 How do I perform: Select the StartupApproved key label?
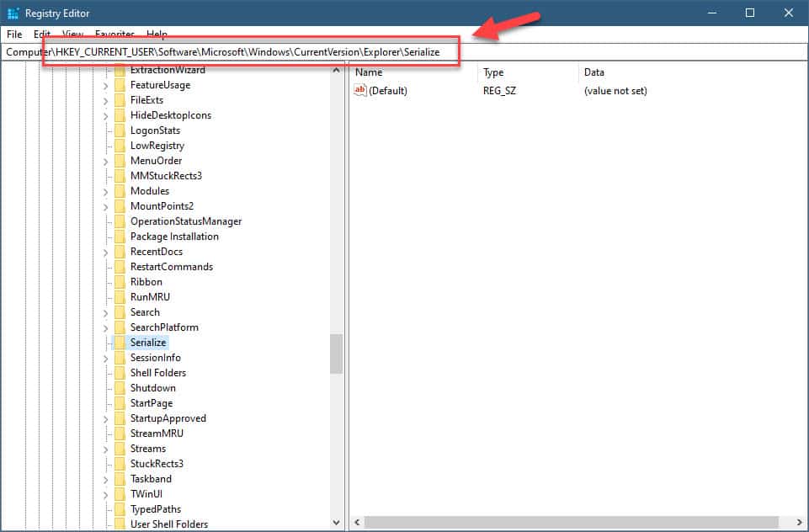click(168, 418)
